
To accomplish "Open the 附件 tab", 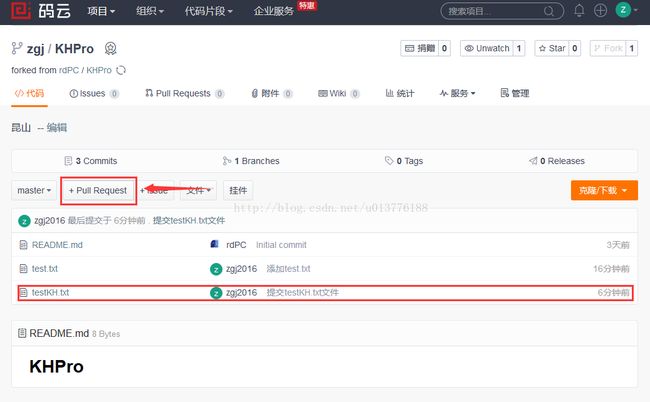I will click(272, 94).
